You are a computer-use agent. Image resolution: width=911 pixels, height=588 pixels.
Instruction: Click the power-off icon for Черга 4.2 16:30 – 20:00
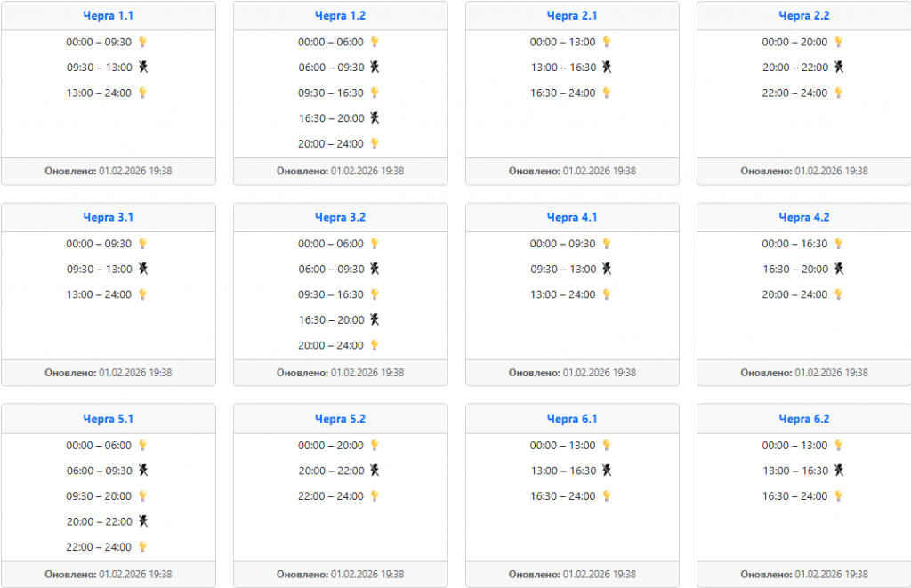coord(839,269)
